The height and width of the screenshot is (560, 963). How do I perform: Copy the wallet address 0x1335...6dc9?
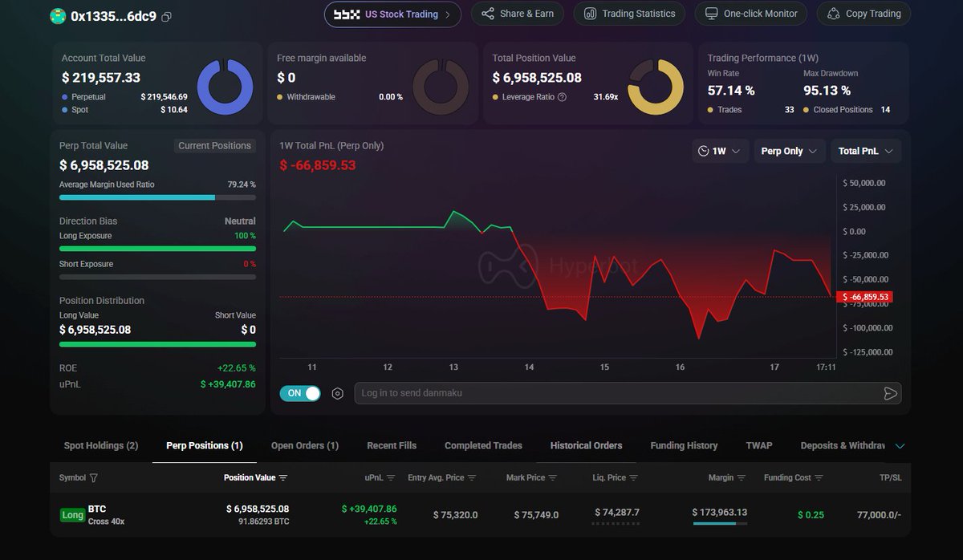click(166, 16)
